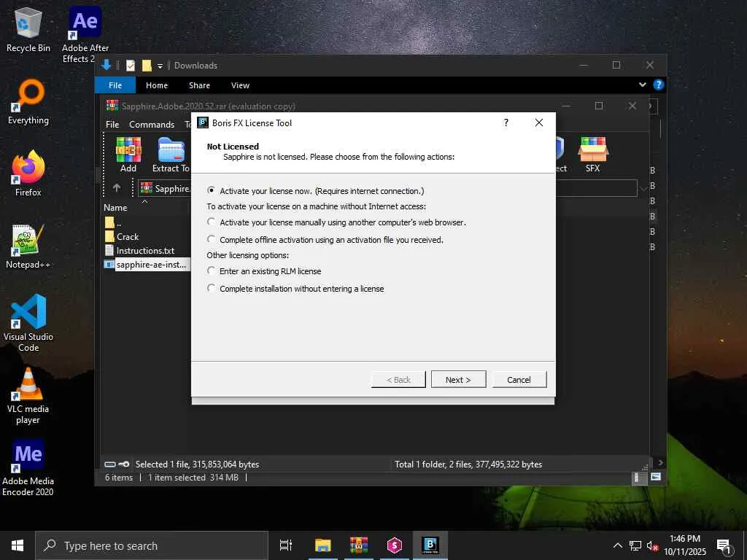Screen dimensions: 747x560
Task: Switch to File Explorer from the taskbar
Action: tap(322, 545)
